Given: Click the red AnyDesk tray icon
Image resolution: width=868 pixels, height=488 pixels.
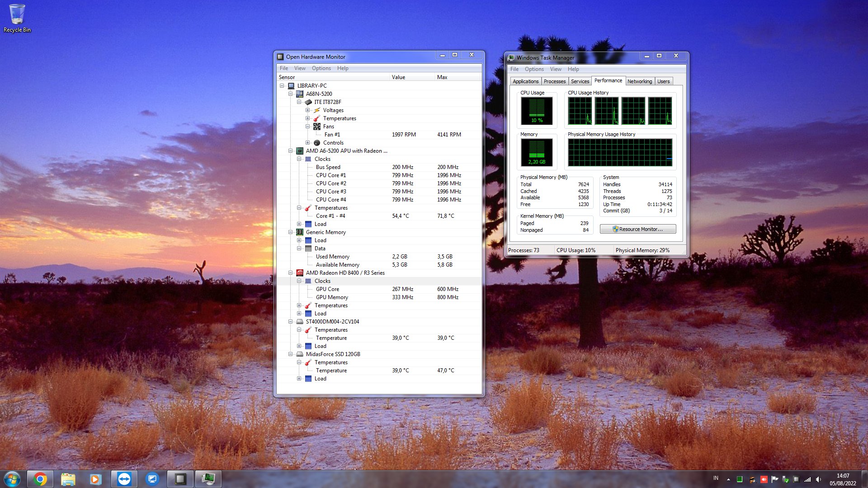Looking at the screenshot, I should [764, 479].
